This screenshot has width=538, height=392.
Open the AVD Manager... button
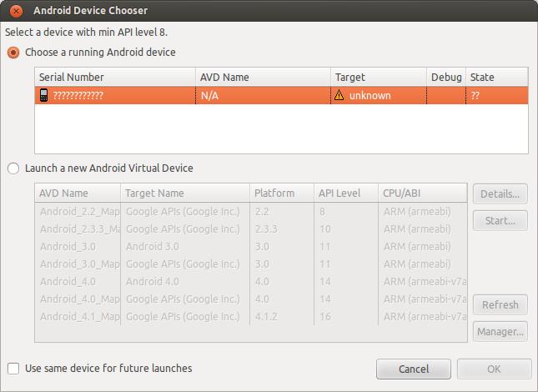click(x=500, y=332)
